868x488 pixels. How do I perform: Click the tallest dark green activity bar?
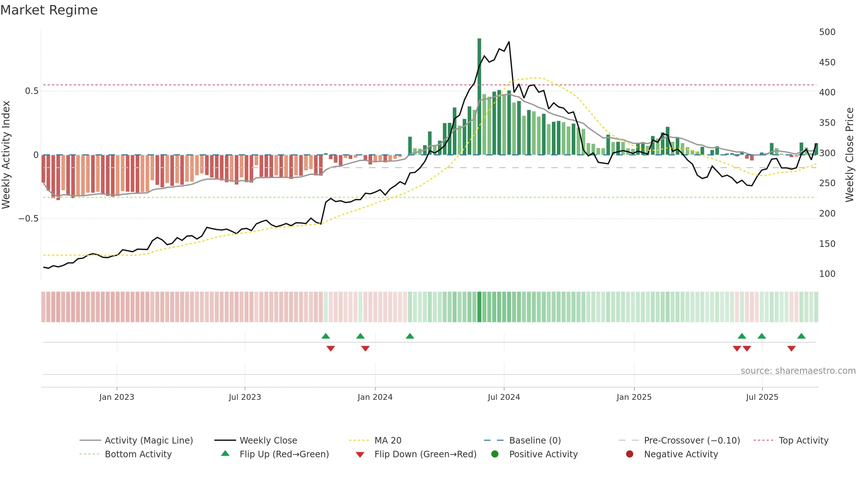coord(479,97)
